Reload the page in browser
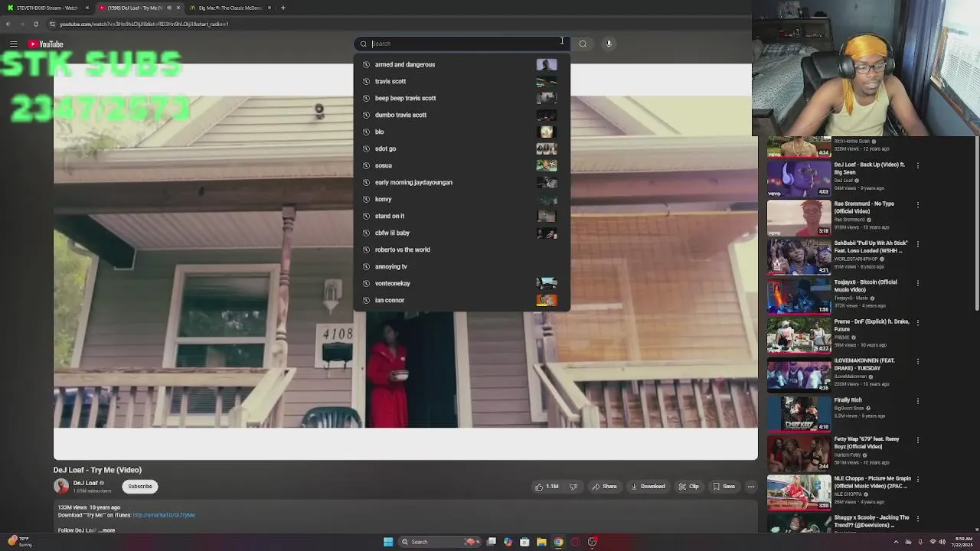Screen dimensions: 980x551 click(35, 24)
